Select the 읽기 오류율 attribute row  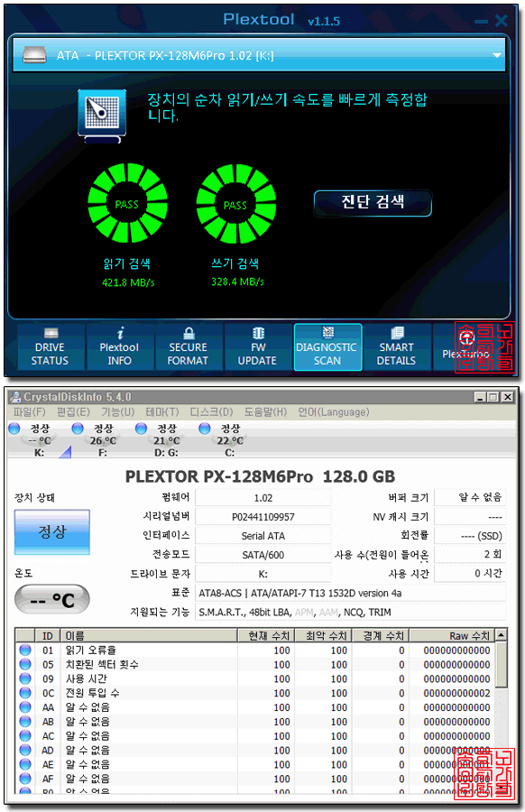254,651
